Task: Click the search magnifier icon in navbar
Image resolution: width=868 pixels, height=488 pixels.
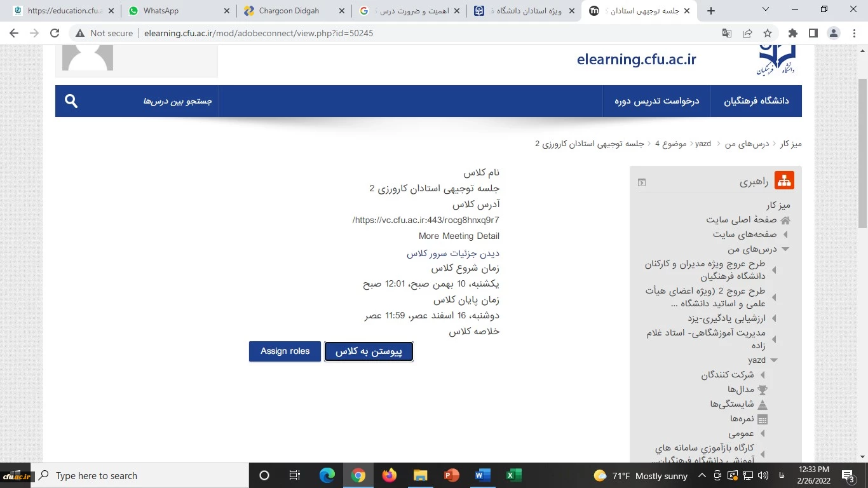Action: click(x=71, y=101)
